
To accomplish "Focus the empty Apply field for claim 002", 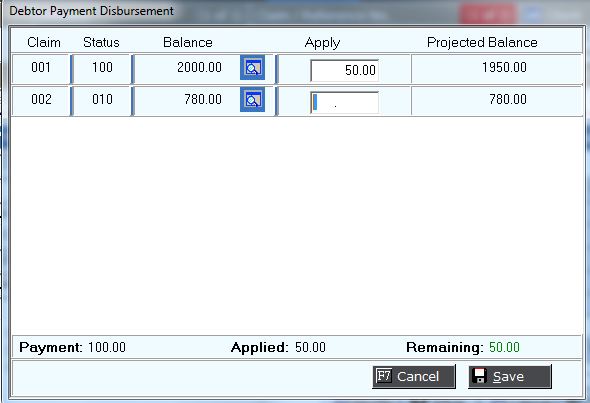I will (344, 102).
